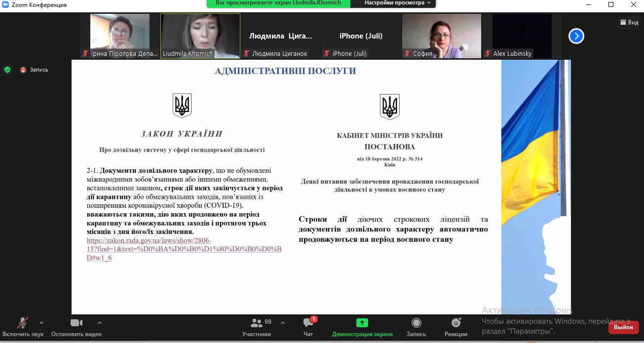Stop camera with Остановить видео button
This screenshot has height=343, width=644.
pyautogui.click(x=76, y=327)
